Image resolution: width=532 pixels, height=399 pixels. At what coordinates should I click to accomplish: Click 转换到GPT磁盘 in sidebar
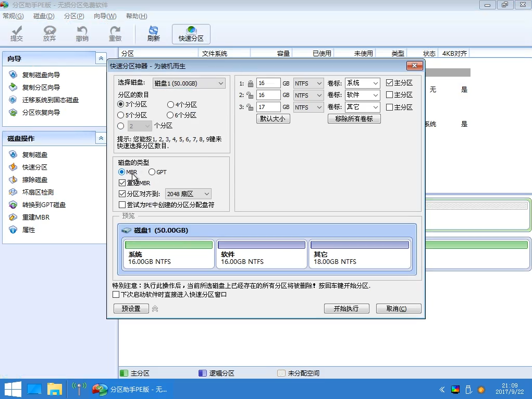point(44,205)
